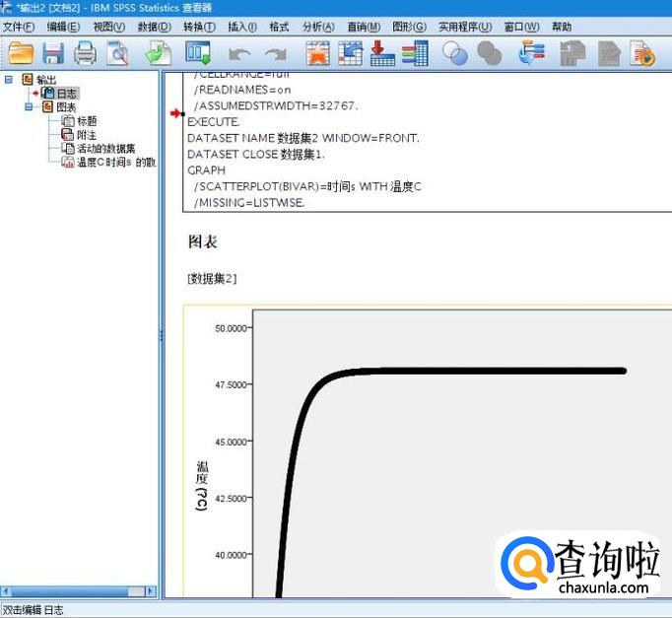
Task: Open the 格式 menu
Action: pos(279,27)
